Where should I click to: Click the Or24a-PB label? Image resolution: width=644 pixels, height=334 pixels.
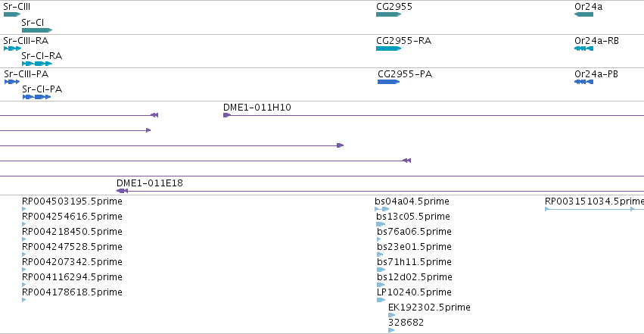coord(596,74)
